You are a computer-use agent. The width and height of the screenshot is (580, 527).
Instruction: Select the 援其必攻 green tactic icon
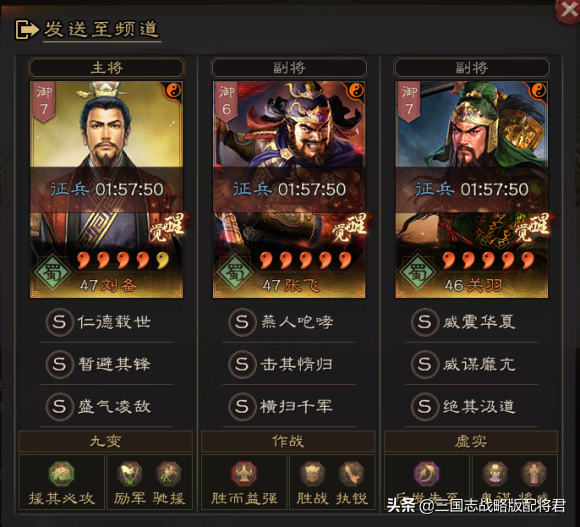(x=61, y=473)
